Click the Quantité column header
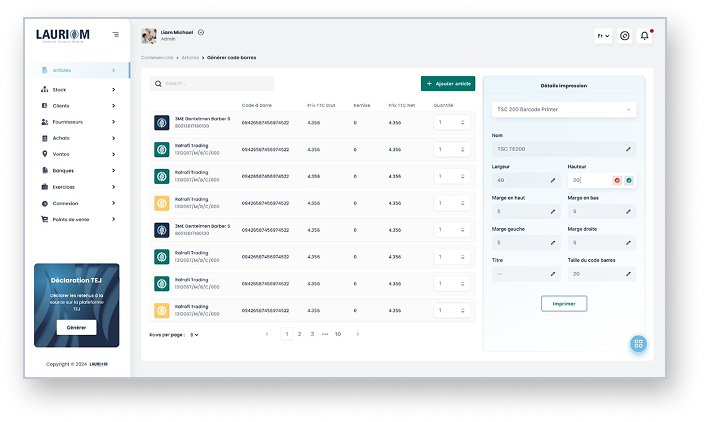The width and height of the screenshot is (704, 422). pyautogui.click(x=443, y=106)
